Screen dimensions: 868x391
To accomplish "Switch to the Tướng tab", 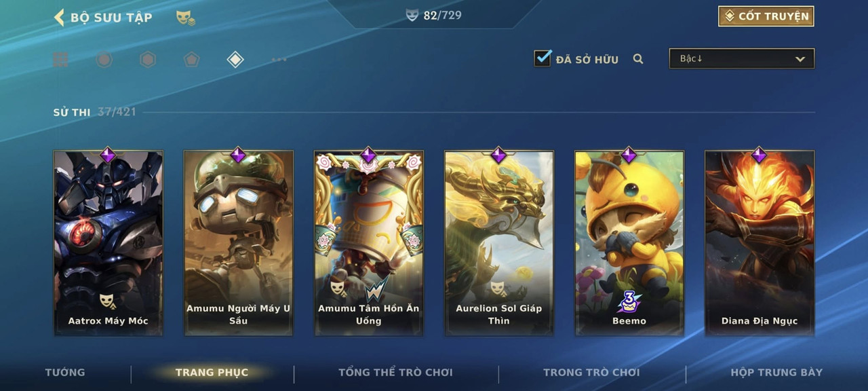I will (65, 372).
